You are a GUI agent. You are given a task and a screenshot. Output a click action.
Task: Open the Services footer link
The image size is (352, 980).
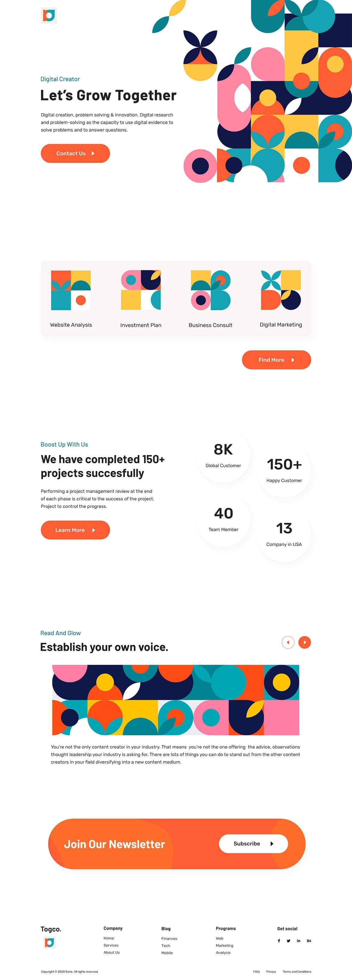click(111, 945)
